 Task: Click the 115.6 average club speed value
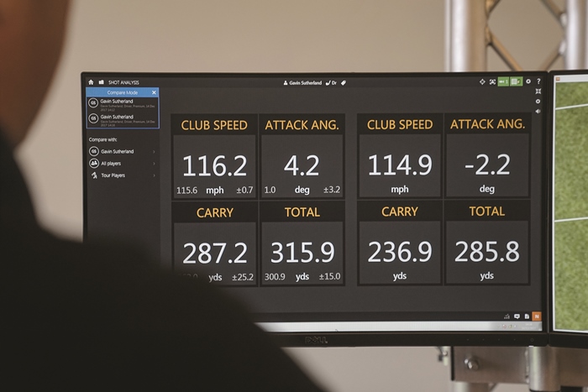(186, 191)
